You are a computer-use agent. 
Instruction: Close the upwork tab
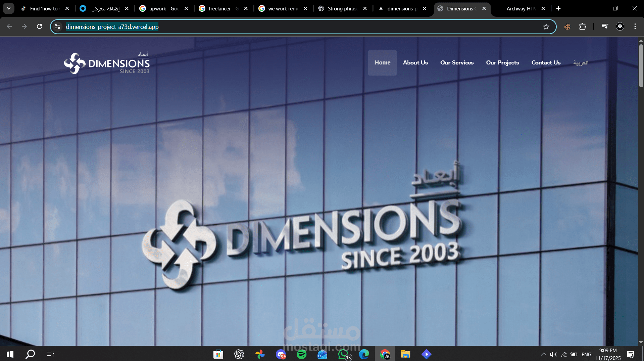tap(186, 8)
